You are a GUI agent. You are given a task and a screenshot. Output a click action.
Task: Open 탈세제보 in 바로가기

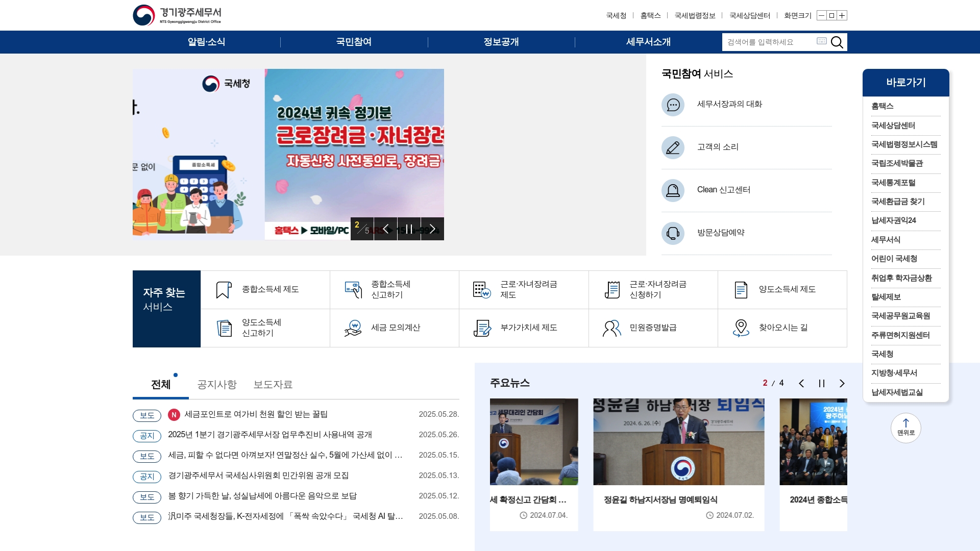[x=886, y=297]
